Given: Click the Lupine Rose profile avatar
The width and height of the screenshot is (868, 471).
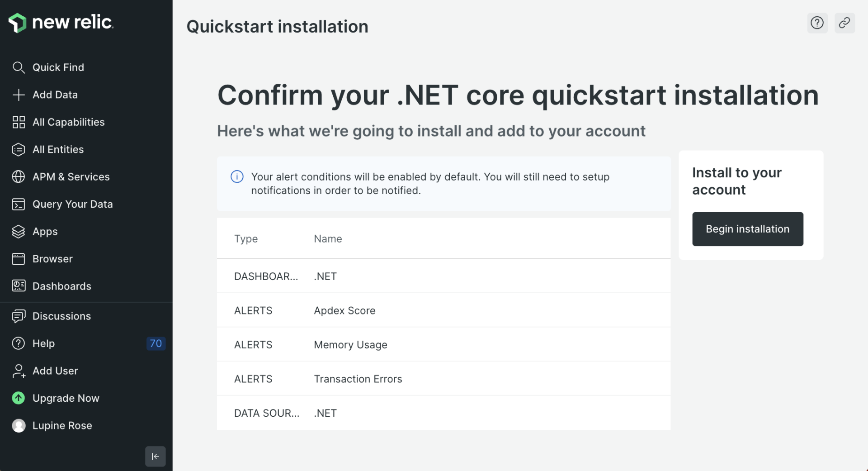Looking at the screenshot, I should (19, 425).
